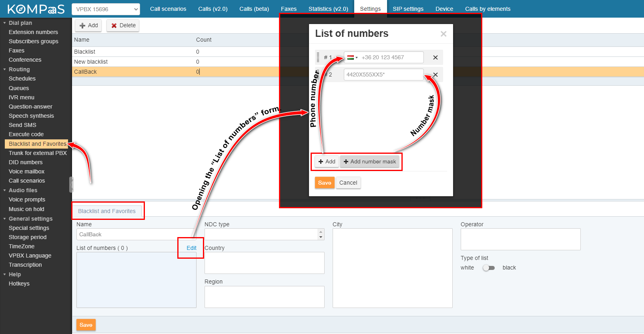Viewport: 644px width, 334px height.
Task: Open Voice mailbox in sidebar
Action: [x=26, y=171]
